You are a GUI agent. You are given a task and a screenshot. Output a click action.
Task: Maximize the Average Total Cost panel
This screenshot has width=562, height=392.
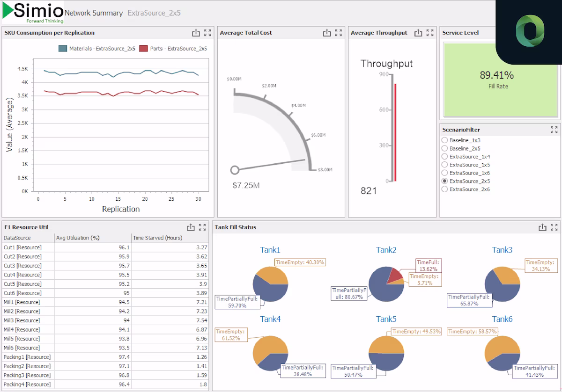[x=339, y=33]
